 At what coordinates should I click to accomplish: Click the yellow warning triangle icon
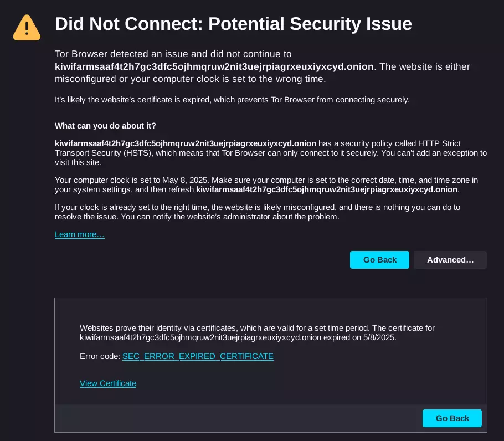(27, 28)
